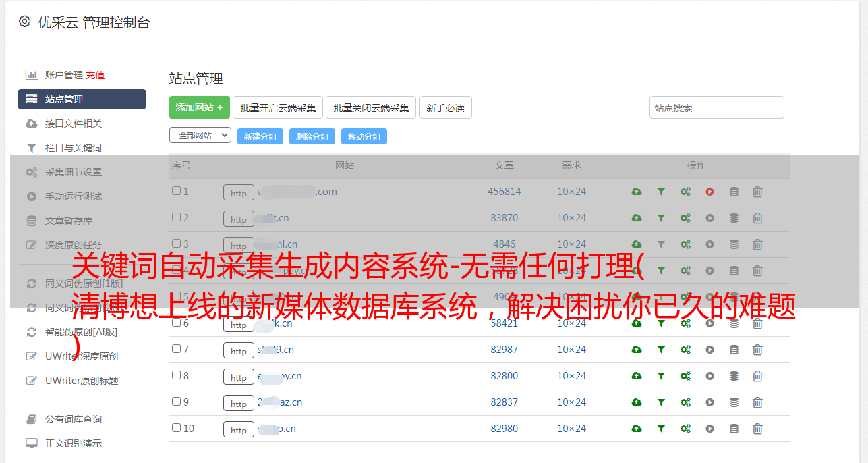Select checkbox for row 7
Screen dimensions: 868x463
pos(176,349)
